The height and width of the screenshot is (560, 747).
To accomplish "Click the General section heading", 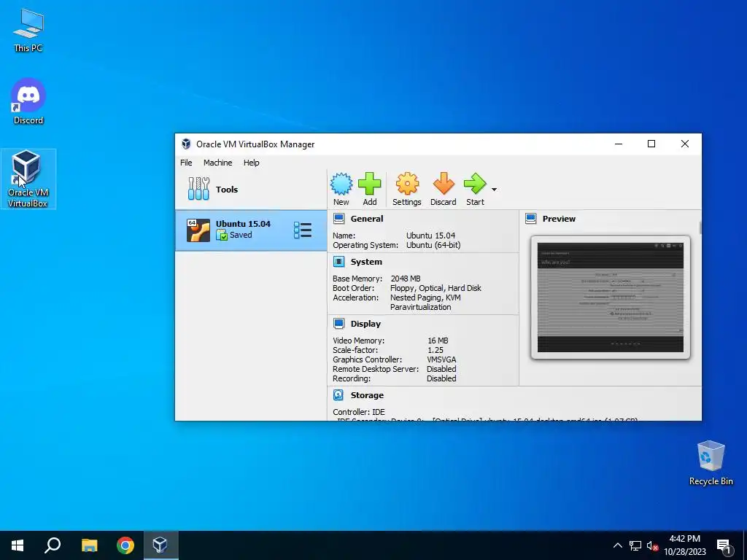I will 367,219.
